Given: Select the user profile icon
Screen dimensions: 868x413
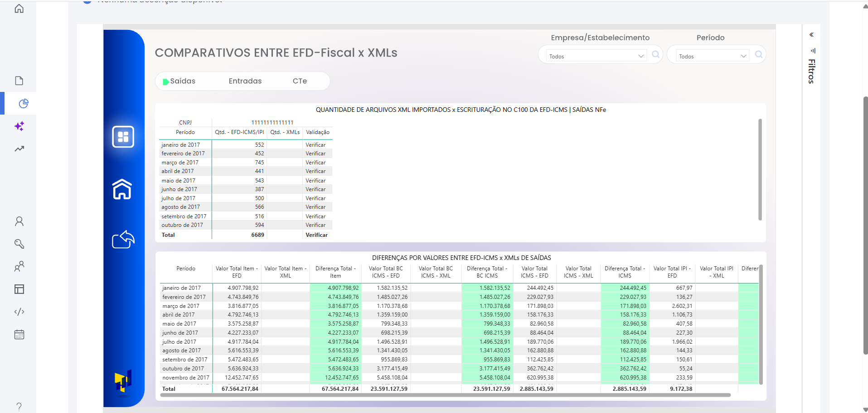Looking at the screenshot, I should (x=19, y=221).
